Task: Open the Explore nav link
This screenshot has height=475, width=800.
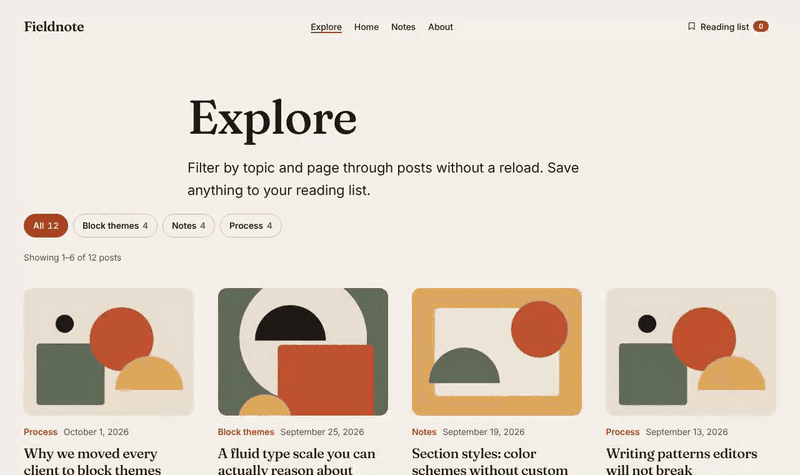Action: [x=326, y=27]
